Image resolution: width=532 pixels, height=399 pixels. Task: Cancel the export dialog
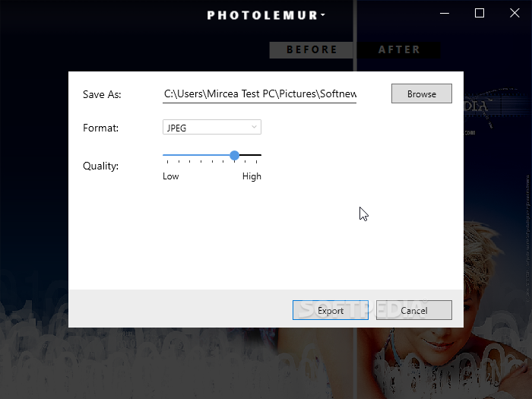(414, 310)
